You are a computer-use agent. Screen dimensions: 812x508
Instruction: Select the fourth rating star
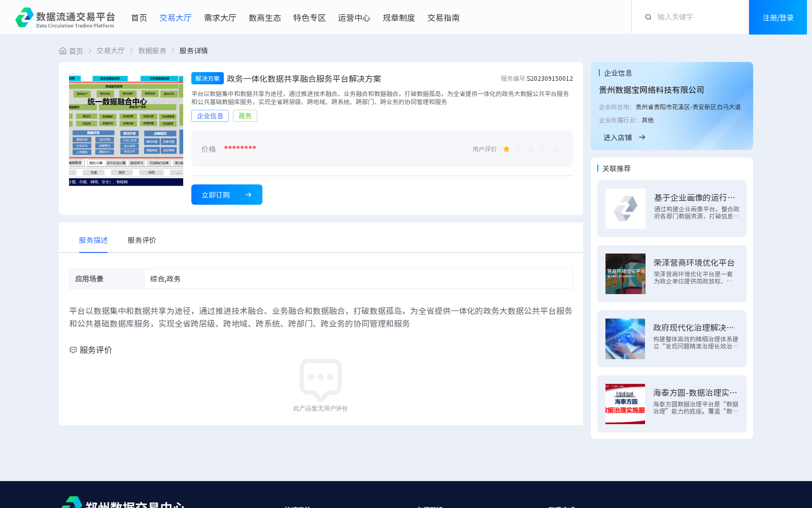click(x=543, y=149)
